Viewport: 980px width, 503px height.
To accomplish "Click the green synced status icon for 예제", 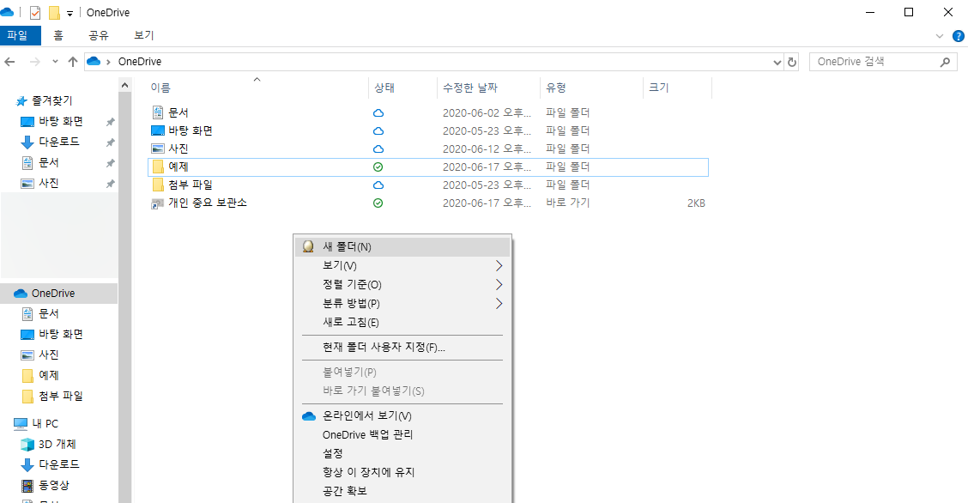I will click(378, 167).
